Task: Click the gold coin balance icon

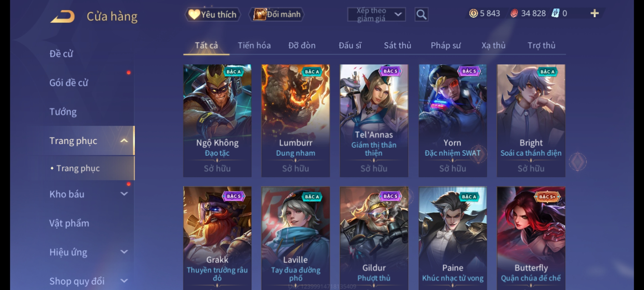Action: [473, 13]
